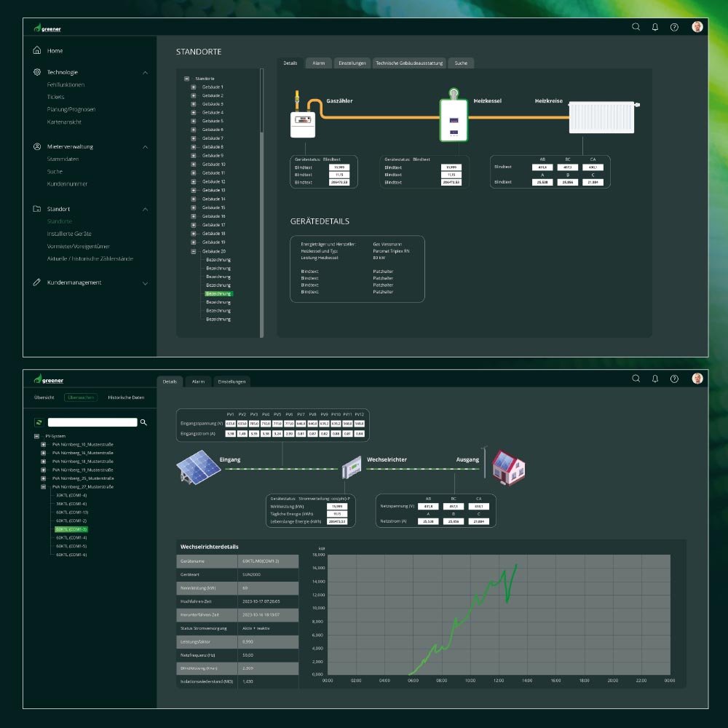Expand the Gebäude 7 tree node
The image size is (728, 728).
[x=194, y=138]
